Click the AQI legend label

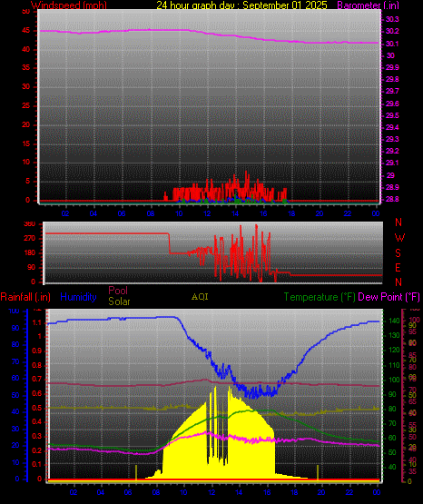pos(200,297)
